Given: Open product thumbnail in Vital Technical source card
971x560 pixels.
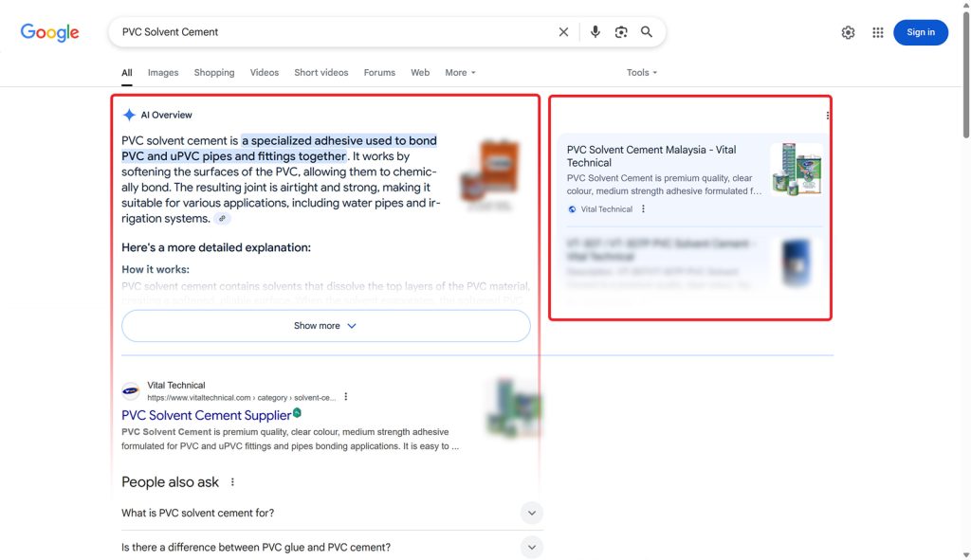Looking at the screenshot, I should (x=797, y=170).
